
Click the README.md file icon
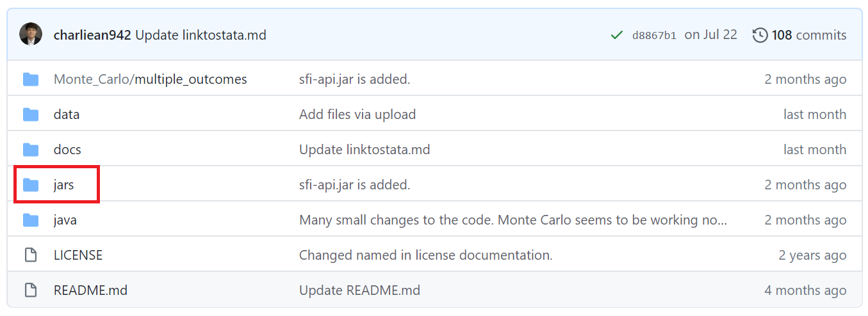click(31, 290)
